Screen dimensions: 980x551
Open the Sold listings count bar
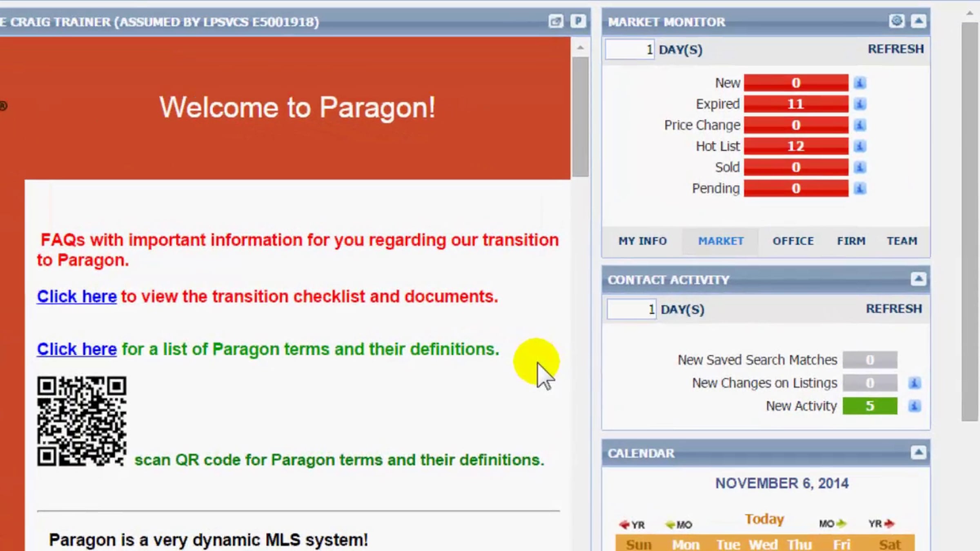point(796,167)
